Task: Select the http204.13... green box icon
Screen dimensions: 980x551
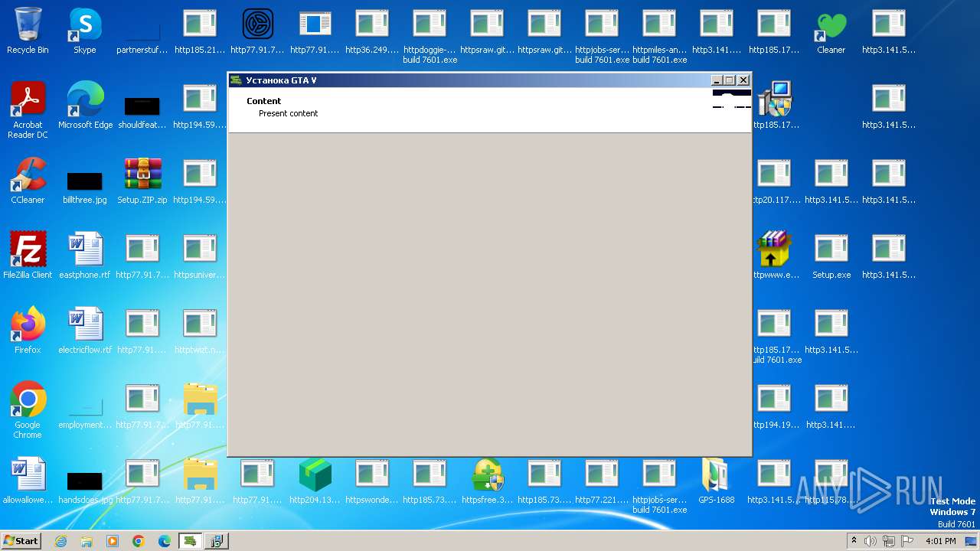Action: coord(315,481)
